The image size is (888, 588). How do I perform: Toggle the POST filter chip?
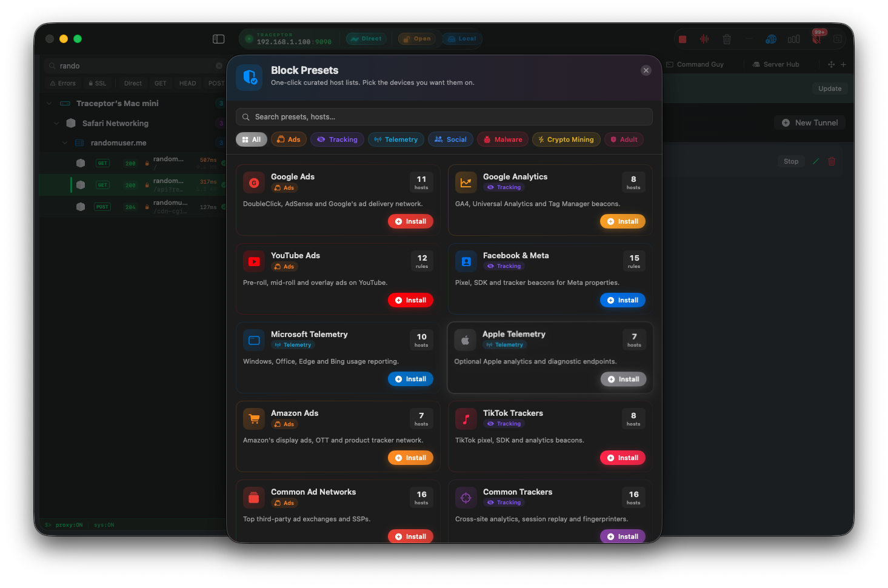[x=216, y=84]
